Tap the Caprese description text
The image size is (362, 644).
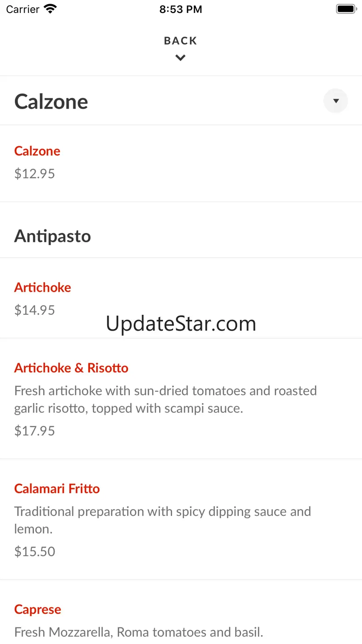139,632
